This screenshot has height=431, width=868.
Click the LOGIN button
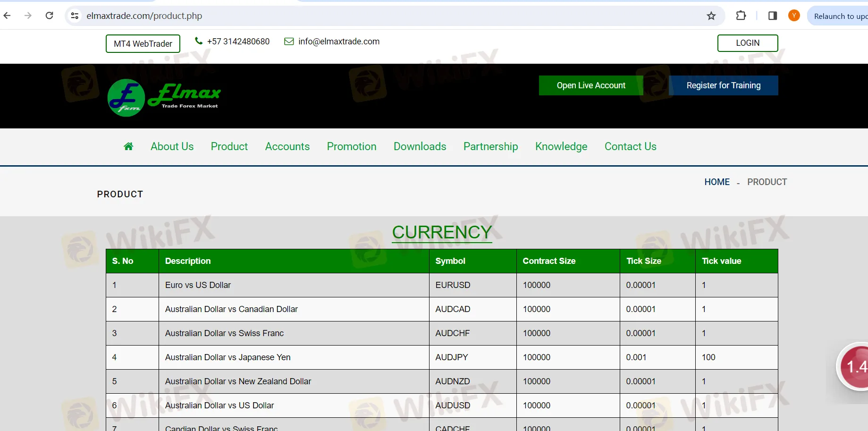click(747, 43)
